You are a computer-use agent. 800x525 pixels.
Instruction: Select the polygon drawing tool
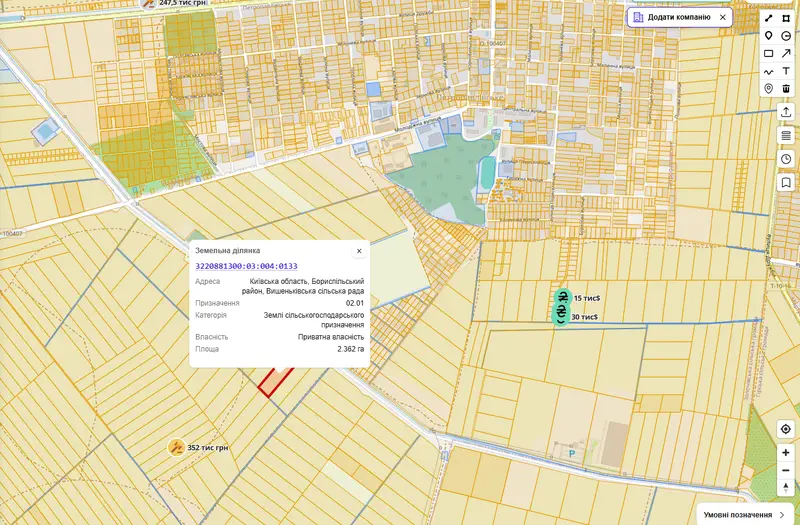(x=786, y=18)
